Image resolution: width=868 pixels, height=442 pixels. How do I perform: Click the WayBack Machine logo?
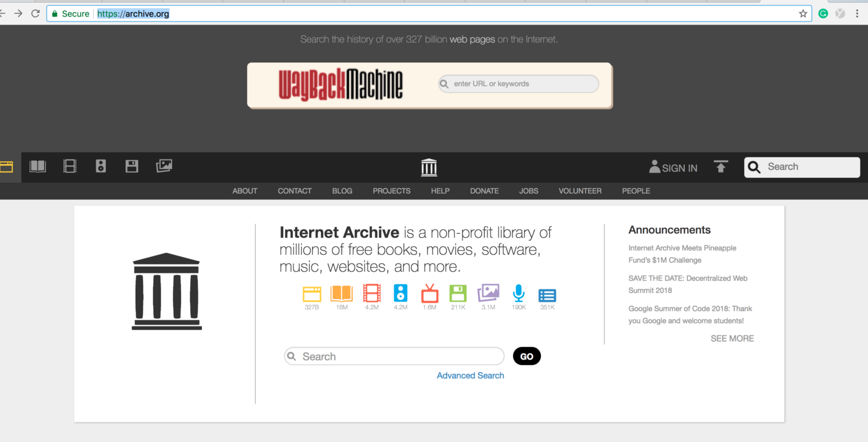click(x=341, y=85)
